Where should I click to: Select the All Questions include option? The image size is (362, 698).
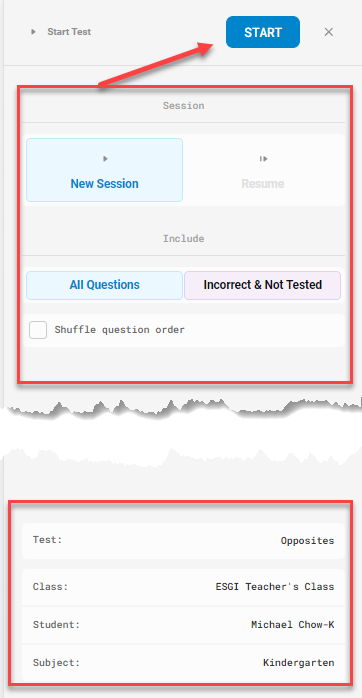(104, 285)
